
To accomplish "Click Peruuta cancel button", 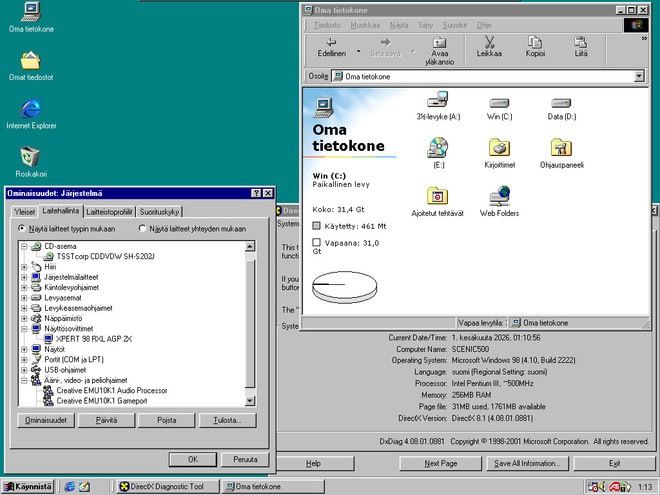I will pos(245,459).
